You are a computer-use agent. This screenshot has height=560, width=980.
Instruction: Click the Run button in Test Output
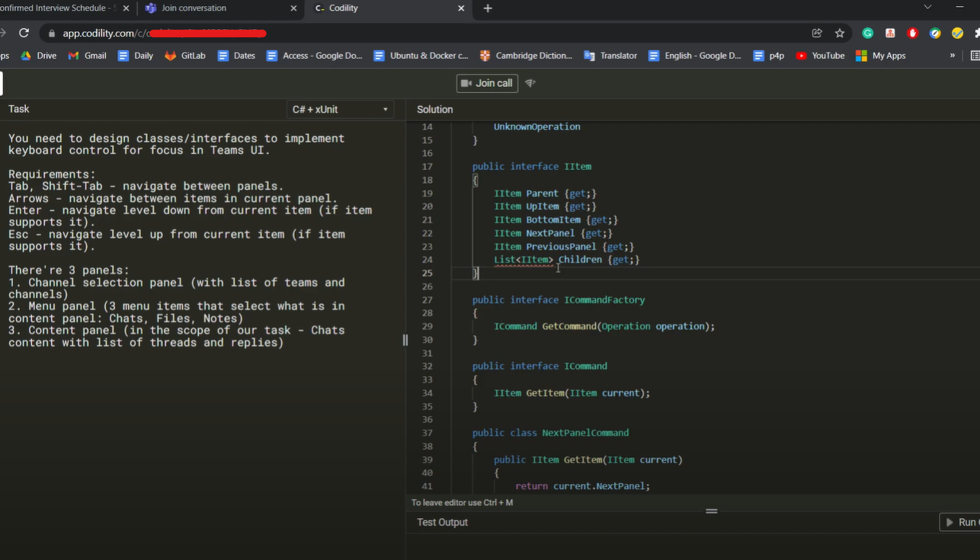tap(960, 522)
